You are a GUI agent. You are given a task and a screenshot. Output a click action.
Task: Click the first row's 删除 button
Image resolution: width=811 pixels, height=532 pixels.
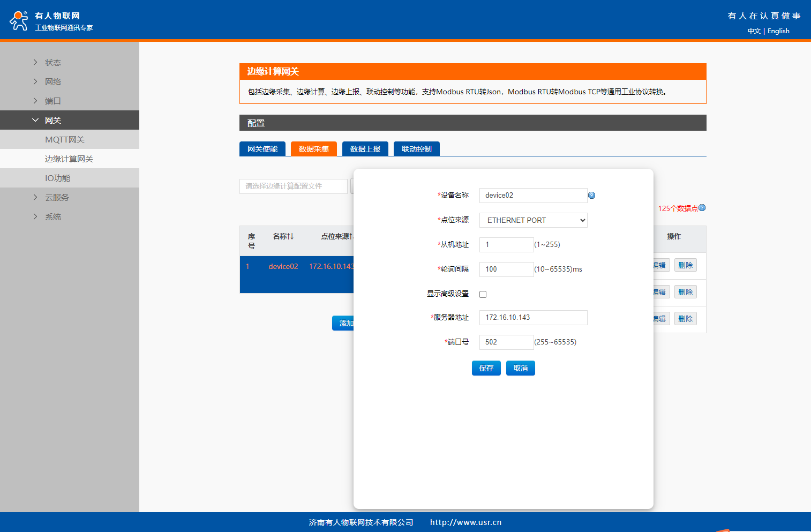click(685, 265)
